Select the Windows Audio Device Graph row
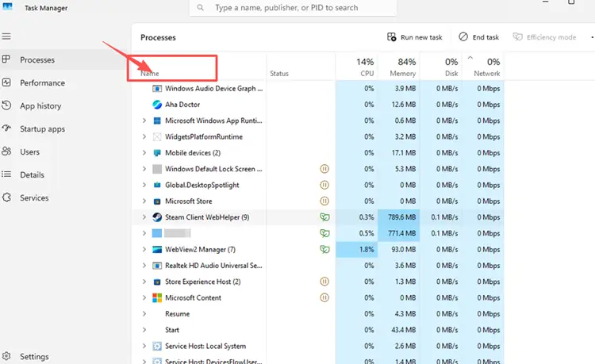The image size is (595, 364). pos(317,88)
